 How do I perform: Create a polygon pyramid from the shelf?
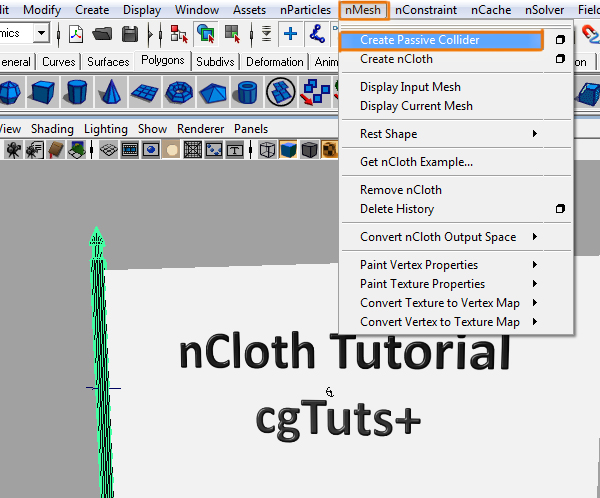pyautogui.click(x=213, y=92)
